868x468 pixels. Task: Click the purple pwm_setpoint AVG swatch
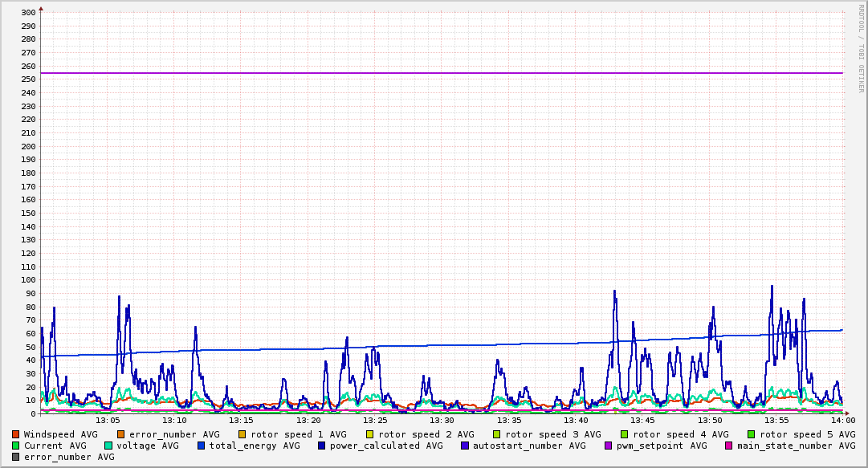point(608,446)
